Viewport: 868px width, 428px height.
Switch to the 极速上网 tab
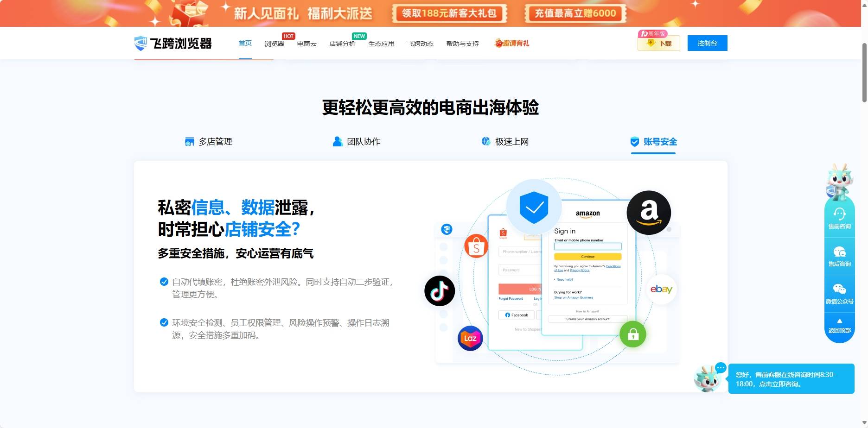(505, 142)
